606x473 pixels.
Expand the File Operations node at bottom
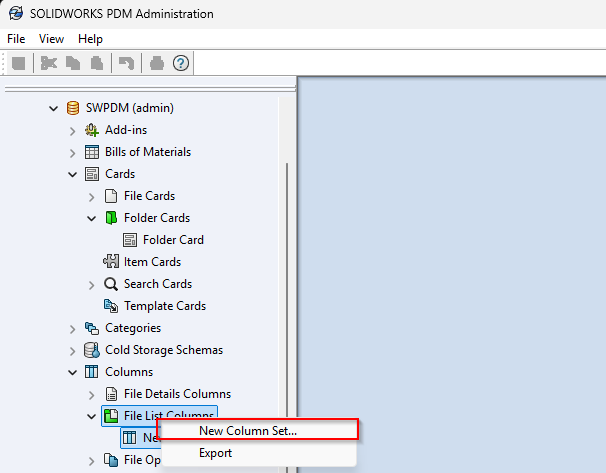pos(92,461)
